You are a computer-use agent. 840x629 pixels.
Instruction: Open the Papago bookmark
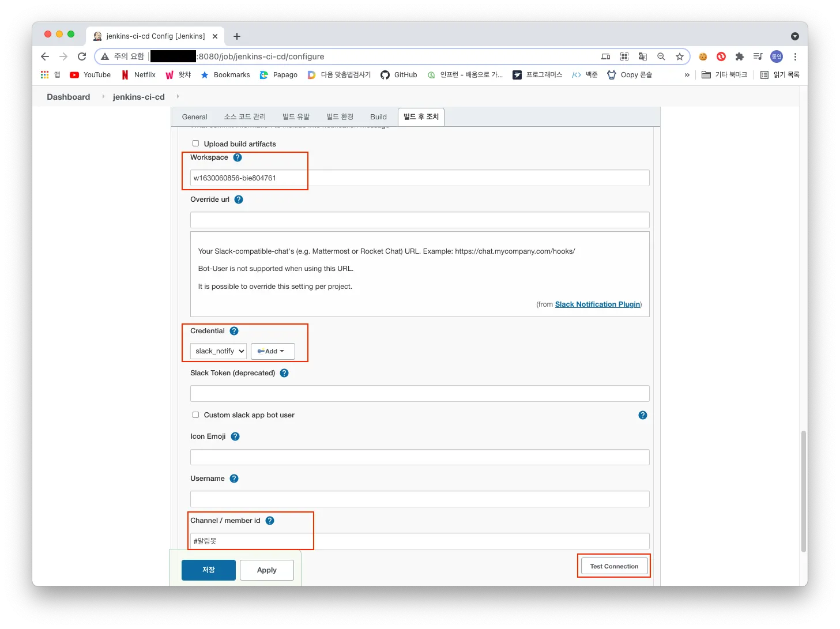[x=278, y=75]
